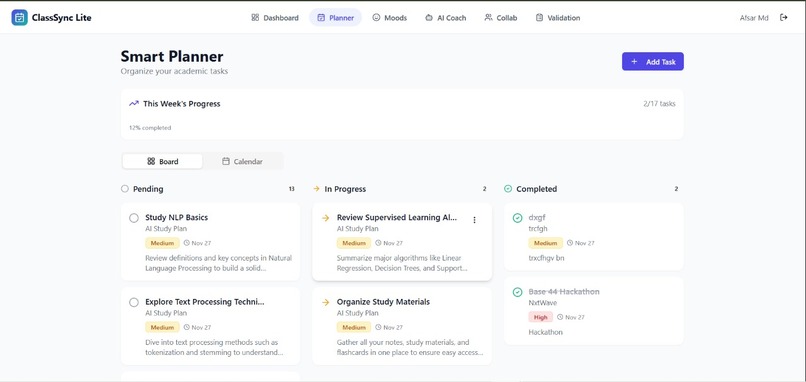806x382 pixels.
Task: Open the three-dot menu on Review Supervised Learning card
Action: click(474, 220)
